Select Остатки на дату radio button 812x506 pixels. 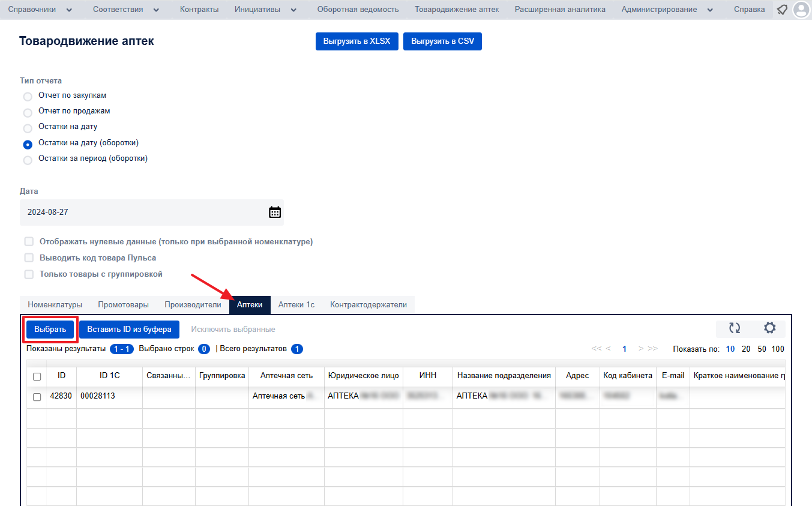click(x=28, y=128)
